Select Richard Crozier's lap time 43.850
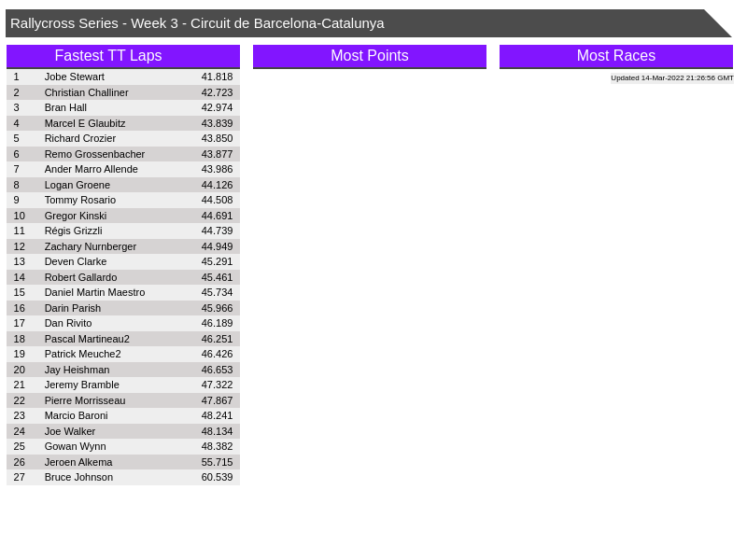747x560 pixels. 217,138
